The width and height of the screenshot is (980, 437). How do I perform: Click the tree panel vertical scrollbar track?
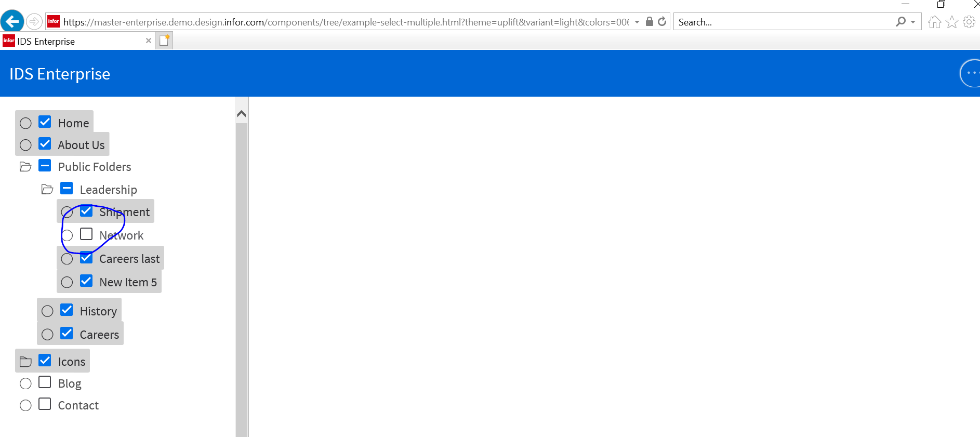(x=241, y=280)
